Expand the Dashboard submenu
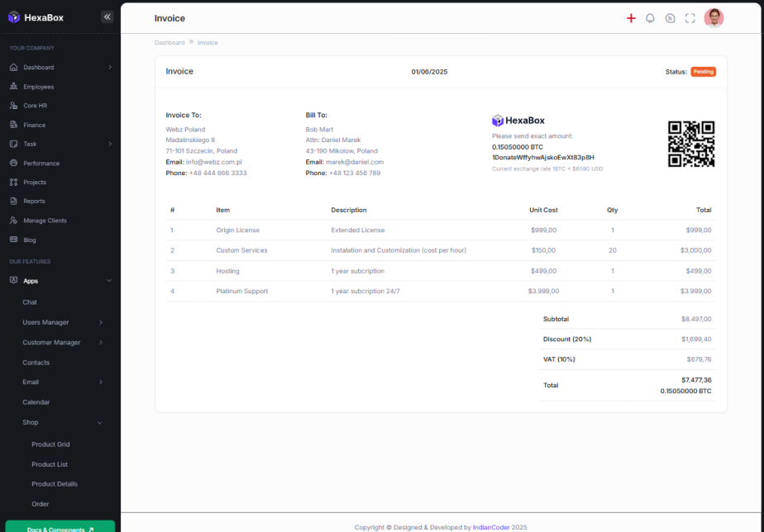Screen dimensions: 764x532 click(x=110, y=68)
